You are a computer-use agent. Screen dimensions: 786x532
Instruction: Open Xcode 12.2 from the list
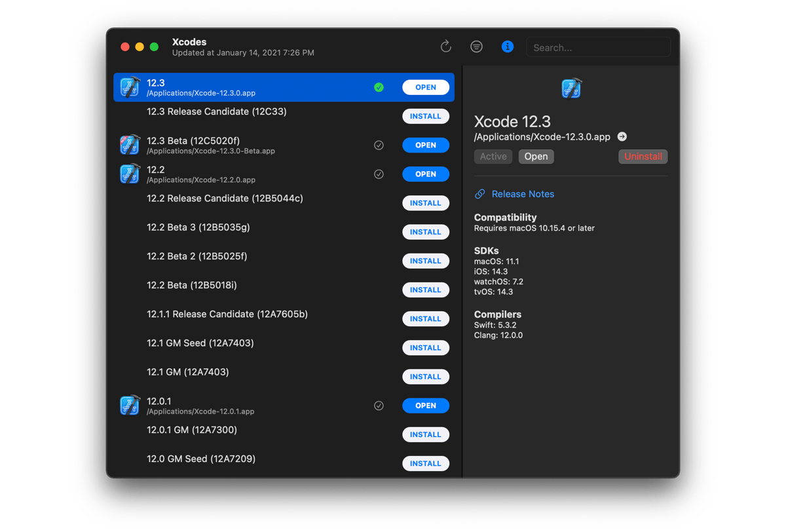(426, 174)
